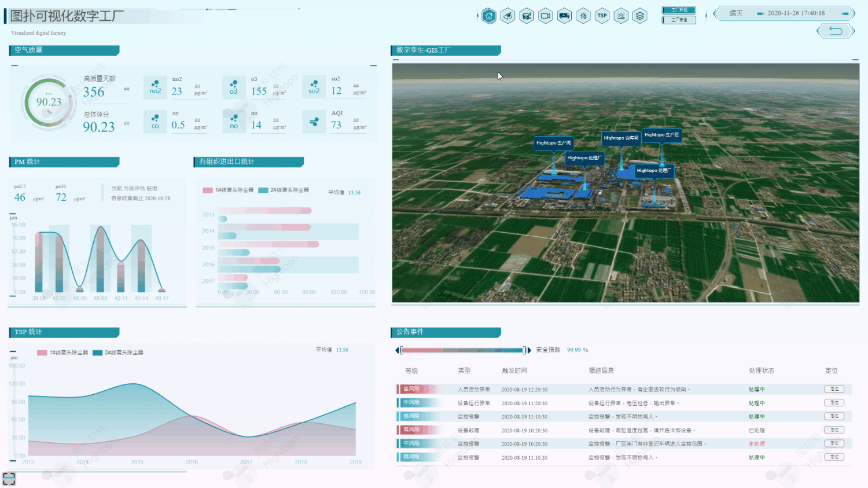Click the back return arrow button
868x488 pixels.
pos(836,31)
